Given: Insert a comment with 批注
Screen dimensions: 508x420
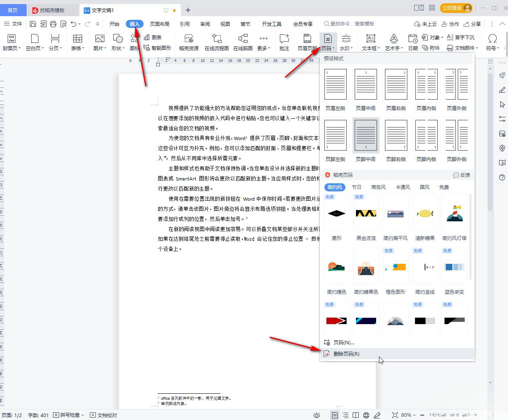Looking at the screenshot, I should click(x=284, y=42).
